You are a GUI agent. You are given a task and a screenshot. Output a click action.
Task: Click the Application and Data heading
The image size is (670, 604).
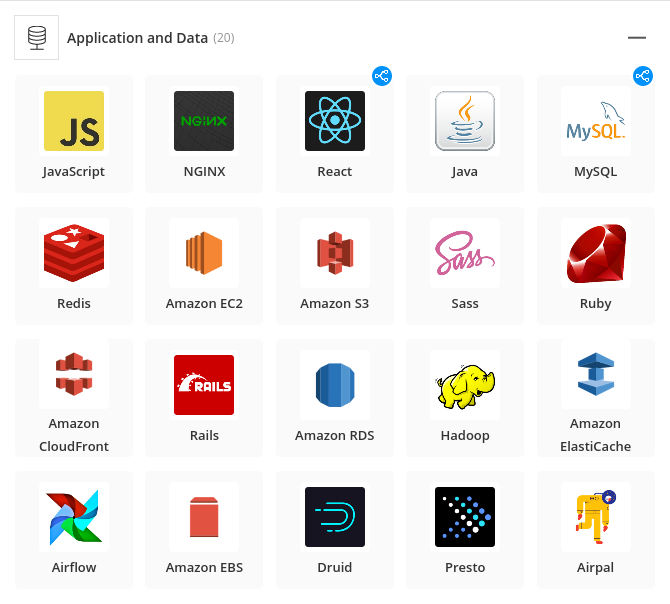coord(137,38)
